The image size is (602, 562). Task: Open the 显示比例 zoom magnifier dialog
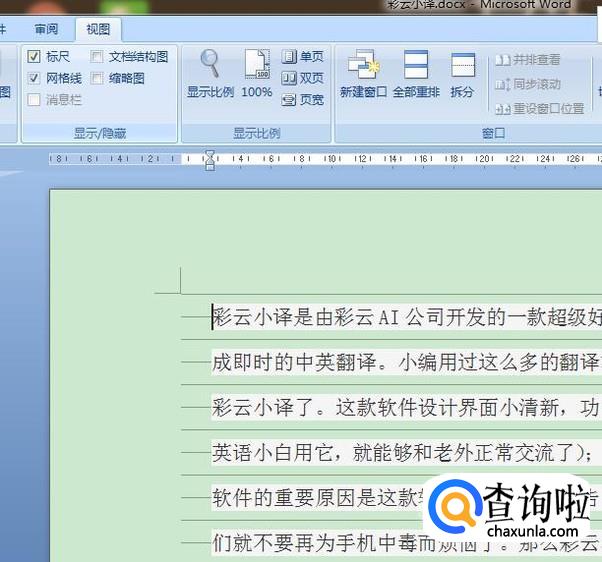coord(210,74)
